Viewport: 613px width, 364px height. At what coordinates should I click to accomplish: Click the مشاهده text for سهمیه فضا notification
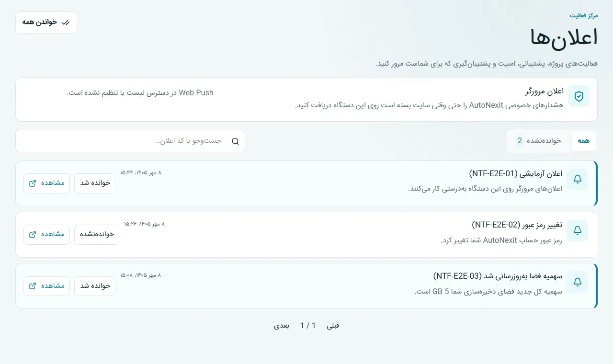[53, 286]
